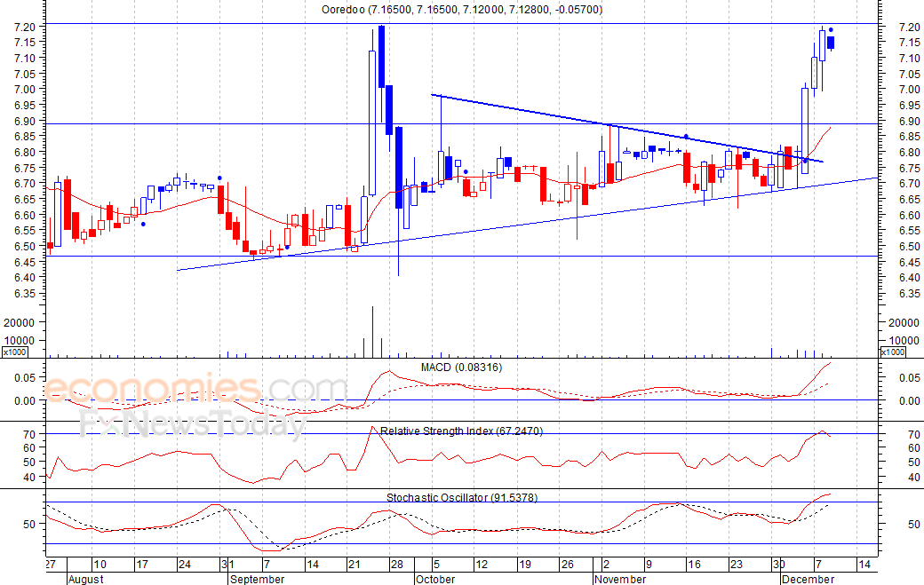Click date label 21 in September
Screen dimensions: 924x585
(x=354, y=564)
